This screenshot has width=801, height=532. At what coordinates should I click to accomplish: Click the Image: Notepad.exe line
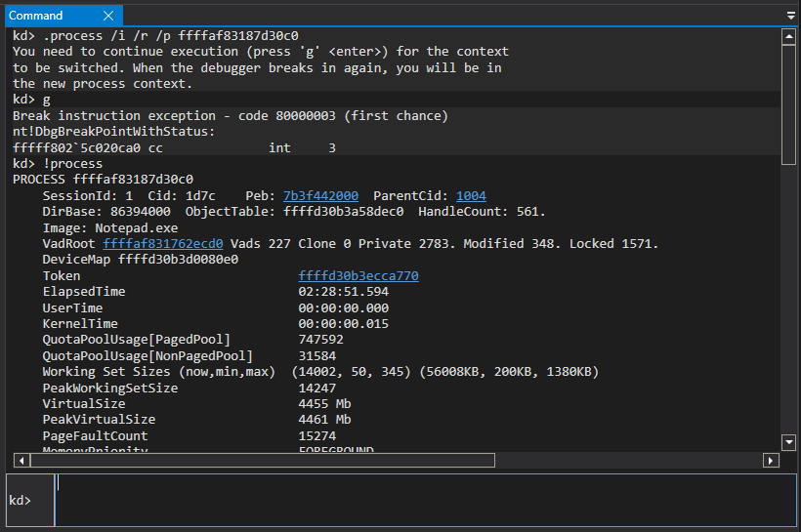[x=110, y=228]
